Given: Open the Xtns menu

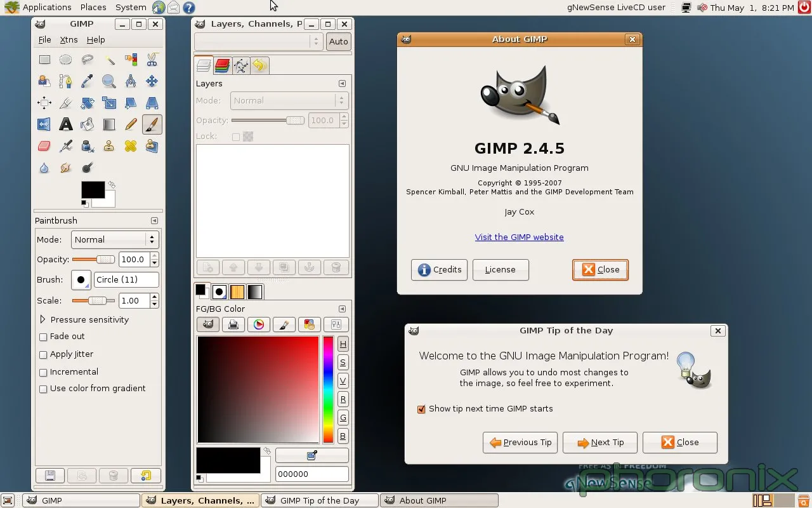Looking at the screenshot, I should (69, 39).
